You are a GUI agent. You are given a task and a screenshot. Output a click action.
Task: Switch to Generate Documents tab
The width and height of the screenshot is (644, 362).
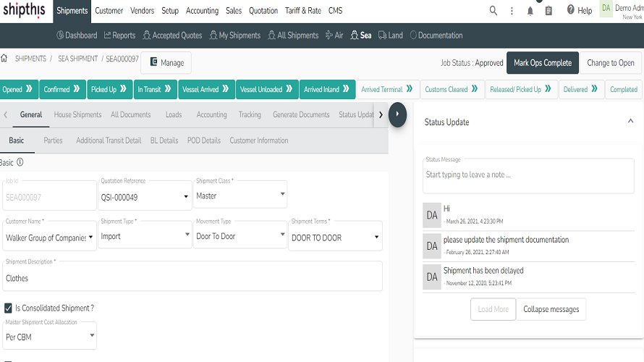pos(301,114)
